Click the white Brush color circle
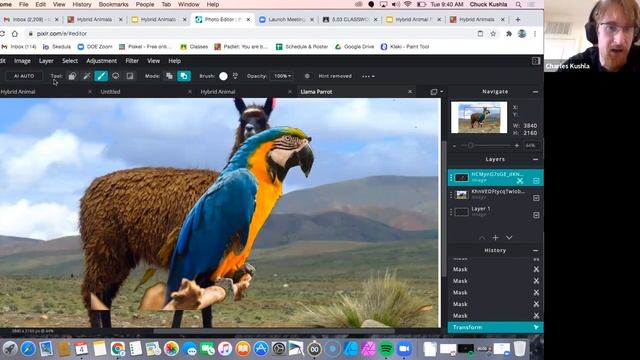This screenshot has width=640, height=360. pos(223,76)
